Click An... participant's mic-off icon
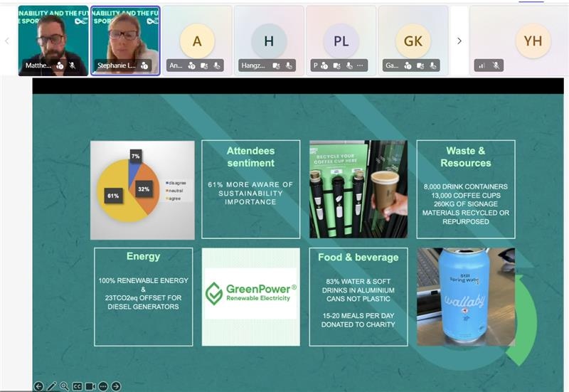The width and height of the screenshot is (569, 392). pos(217,65)
